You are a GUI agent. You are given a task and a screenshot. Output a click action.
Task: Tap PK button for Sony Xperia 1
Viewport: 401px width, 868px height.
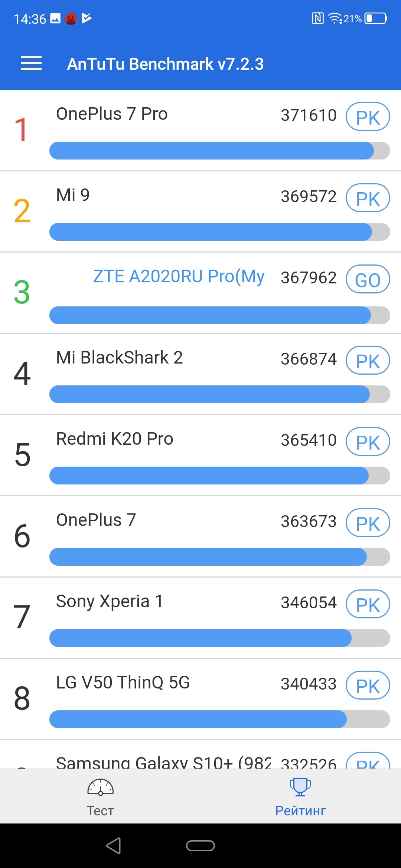point(368,604)
